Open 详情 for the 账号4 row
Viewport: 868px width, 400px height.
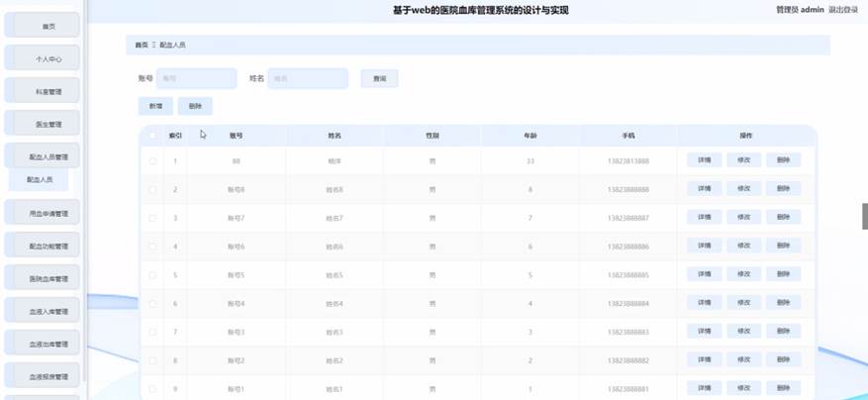[x=704, y=303]
